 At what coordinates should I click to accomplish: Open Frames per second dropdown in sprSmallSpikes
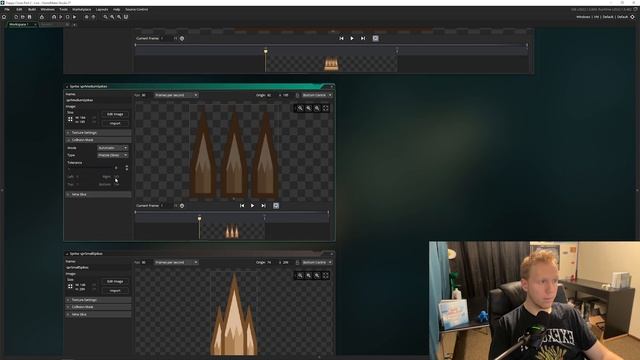pyautogui.click(x=176, y=262)
